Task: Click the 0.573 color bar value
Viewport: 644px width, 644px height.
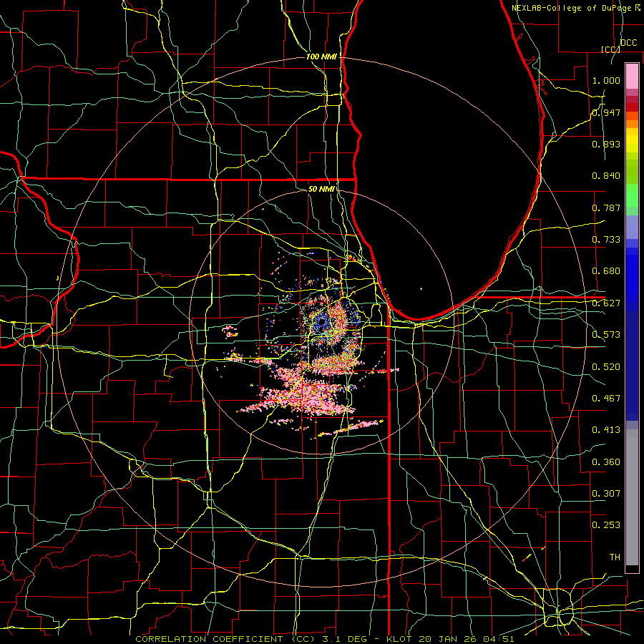Action: [606, 335]
